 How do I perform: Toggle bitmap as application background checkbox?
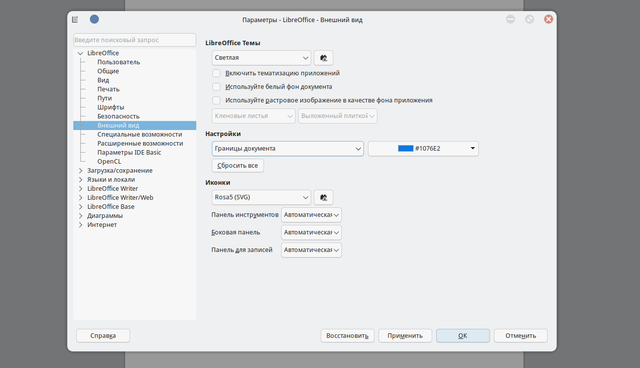pyautogui.click(x=216, y=100)
